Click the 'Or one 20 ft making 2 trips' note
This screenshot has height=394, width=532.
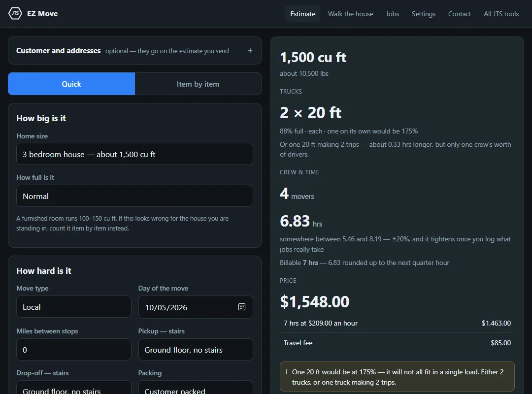(395, 149)
